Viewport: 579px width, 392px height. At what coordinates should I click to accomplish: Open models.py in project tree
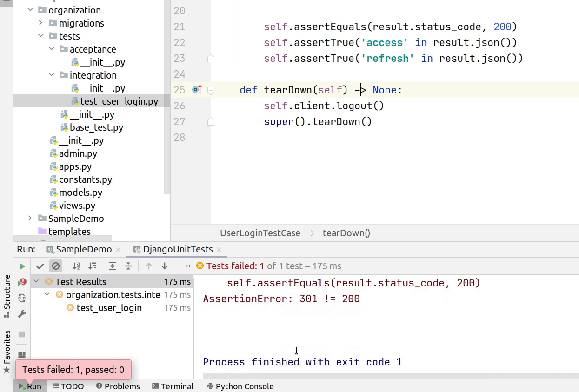click(80, 193)
